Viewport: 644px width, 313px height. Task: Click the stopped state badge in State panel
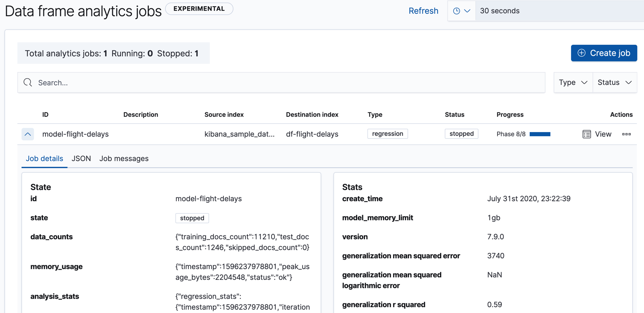click(x=192, y=218)
